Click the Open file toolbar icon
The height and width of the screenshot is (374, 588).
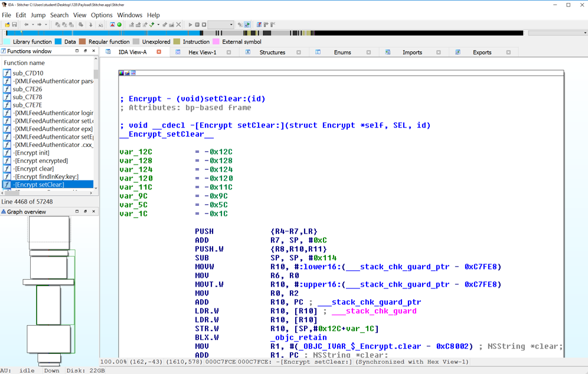point(7,25)
